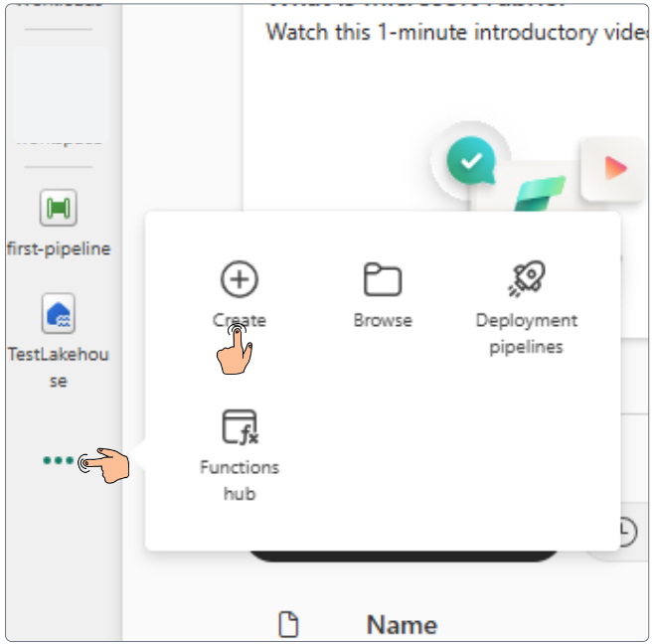Open the Browse folder icon
The width and height of the screenshot is (654, 644).
point(382,280)
